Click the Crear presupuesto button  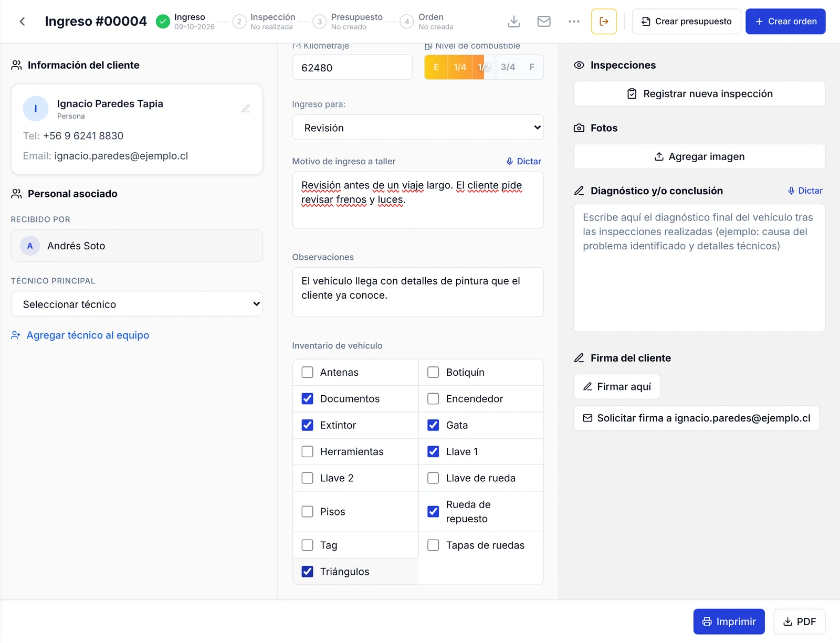(686, 22)
